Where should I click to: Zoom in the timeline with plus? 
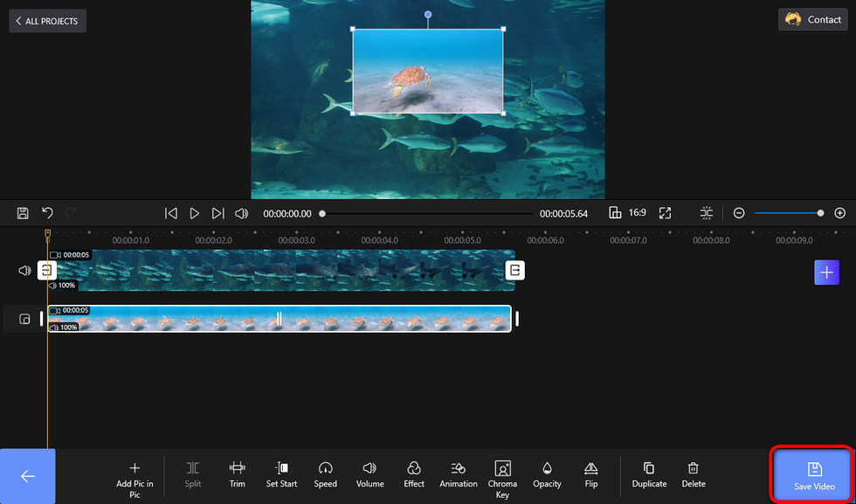[x=839, y=213]
